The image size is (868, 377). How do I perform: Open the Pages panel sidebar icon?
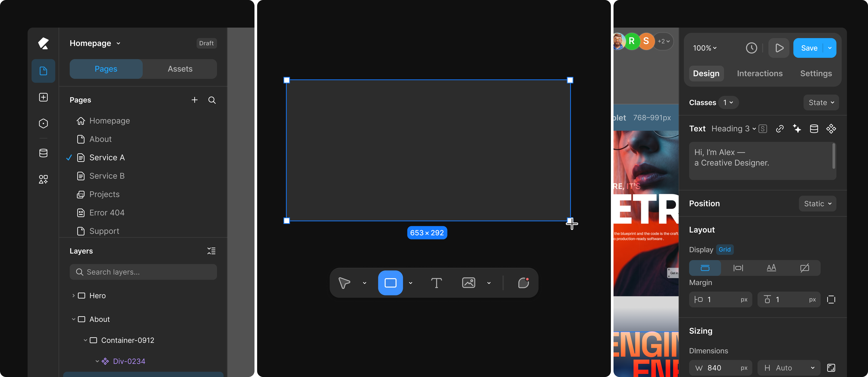click(43, 71)
